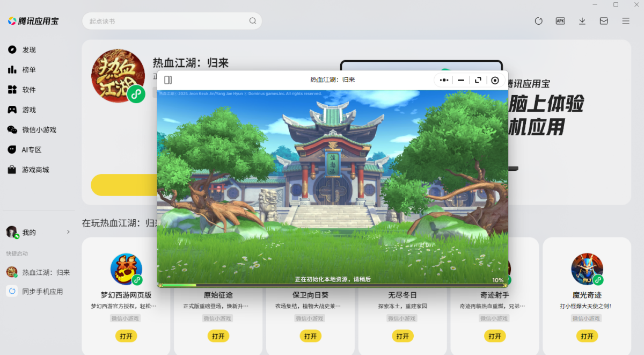Image resolution: width=644 pixels, height=355 pixels.
Task: Click the record target icon in game window
Action: pyautogui.click(x=494, y=79)
